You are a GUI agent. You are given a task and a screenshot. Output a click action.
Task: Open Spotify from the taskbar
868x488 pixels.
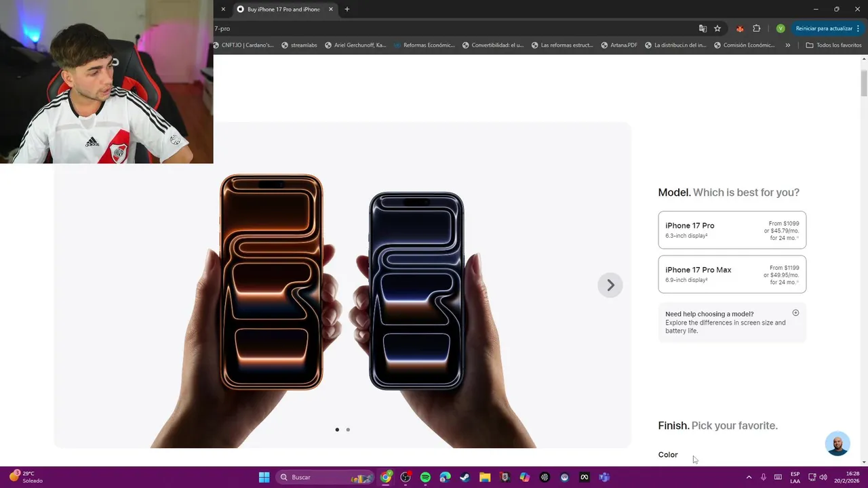tap(425, 477)
